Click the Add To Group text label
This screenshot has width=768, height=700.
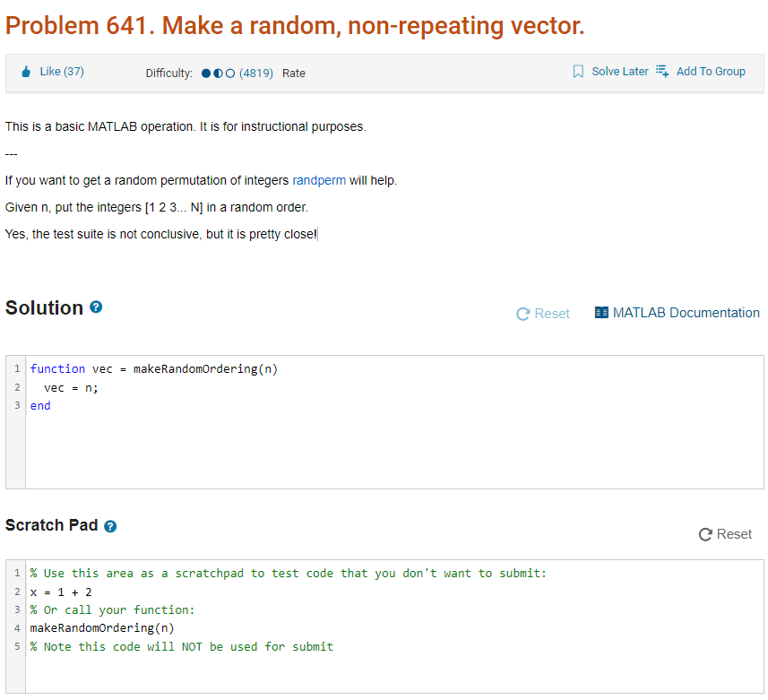711,71
